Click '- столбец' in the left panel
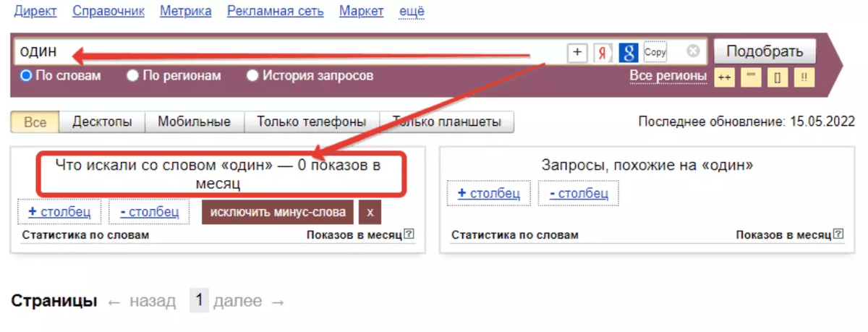The height and width of the screenshot is (332, 868). point(148,212)
